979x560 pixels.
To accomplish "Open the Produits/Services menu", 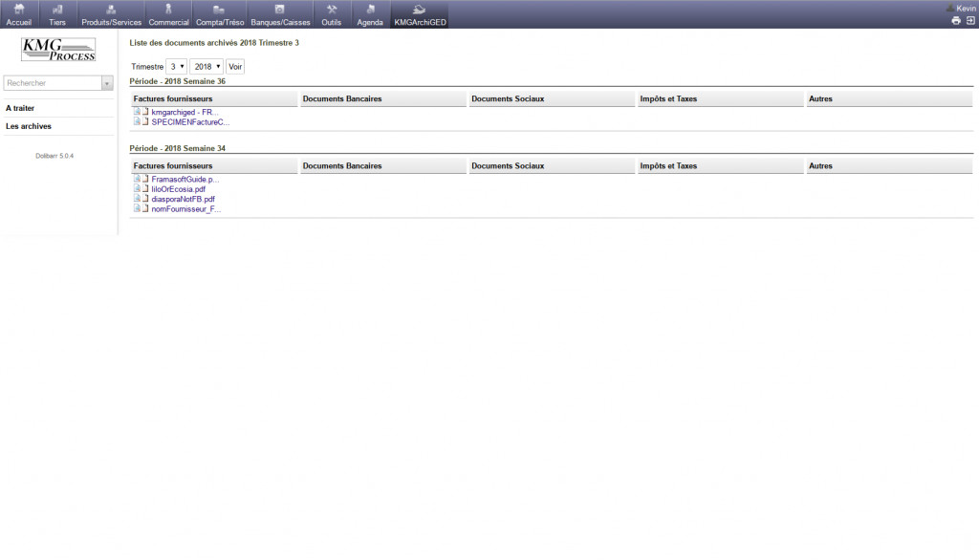I will click(111, 14).
